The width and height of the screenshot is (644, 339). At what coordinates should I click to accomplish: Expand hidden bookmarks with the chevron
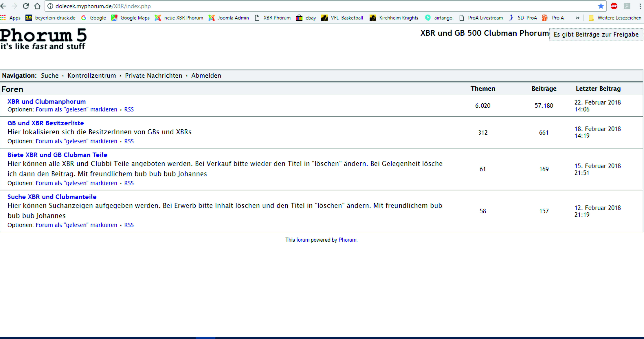pos(578,18)
